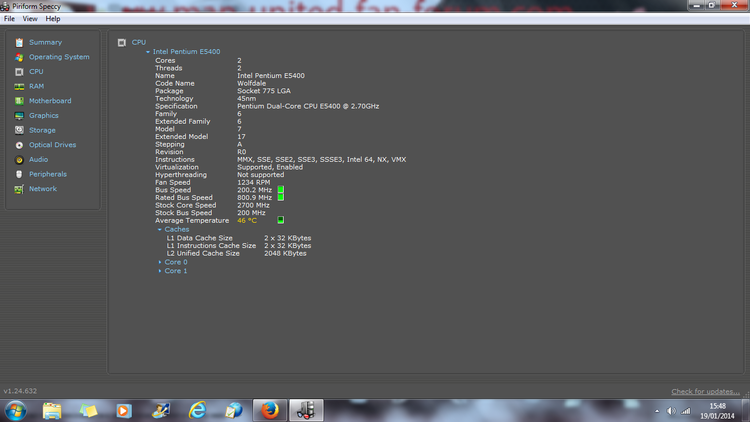Expand the Core 1 details
Viewport: 750px width, 422px height.
(x=159, y=271)
